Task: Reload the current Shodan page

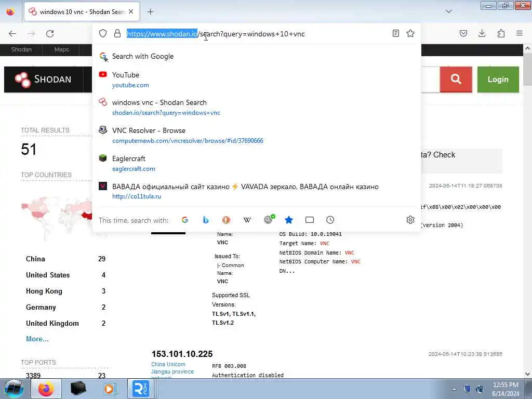Action: click(x=50, y=34)
